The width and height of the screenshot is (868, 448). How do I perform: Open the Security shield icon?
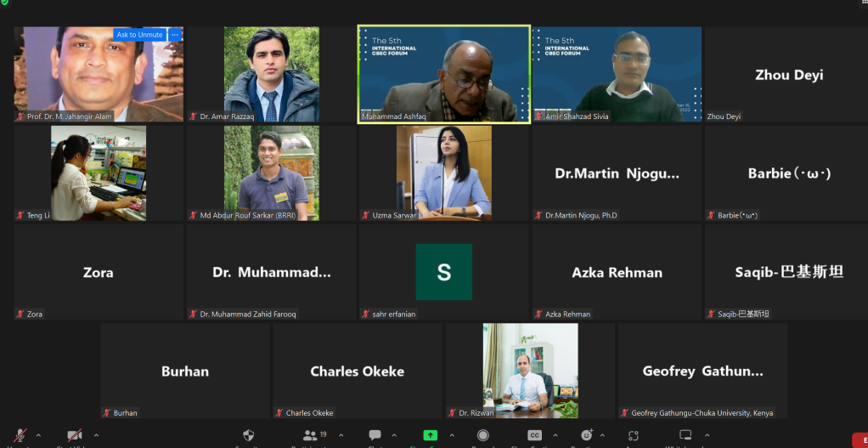(x=249, y=435)
